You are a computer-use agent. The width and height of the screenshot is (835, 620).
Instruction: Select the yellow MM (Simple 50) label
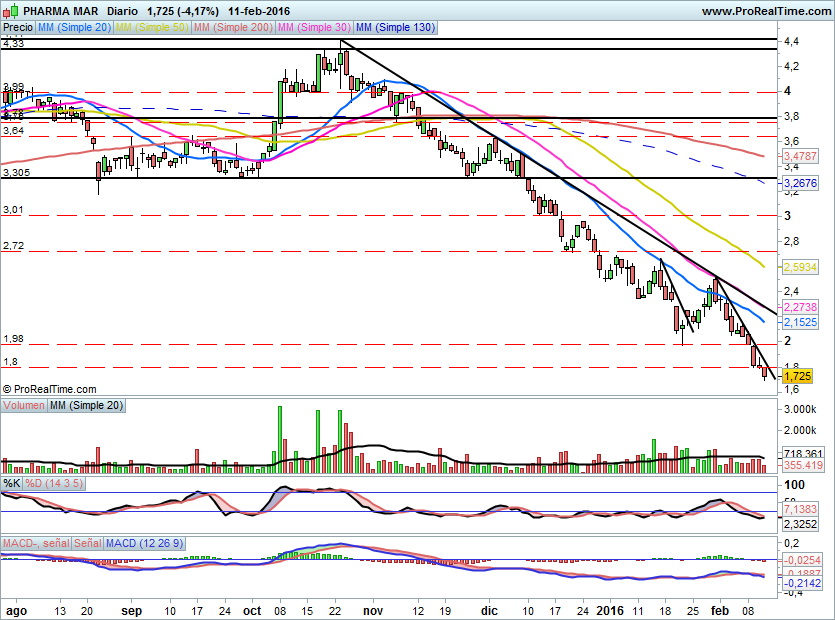(152, 27)
